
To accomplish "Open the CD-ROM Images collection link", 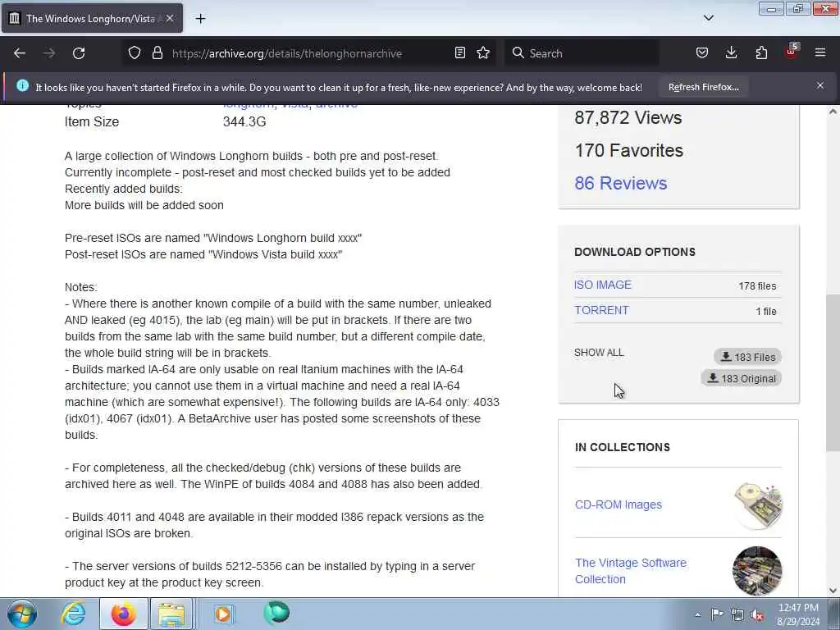I will point(619,504).
